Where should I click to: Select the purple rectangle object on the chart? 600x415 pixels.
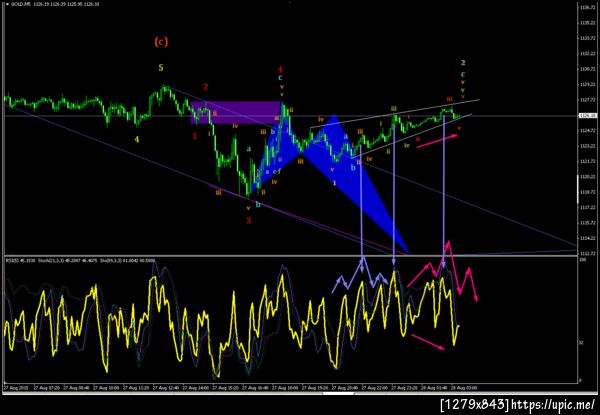pyautogui.click(x=236, y=112)
